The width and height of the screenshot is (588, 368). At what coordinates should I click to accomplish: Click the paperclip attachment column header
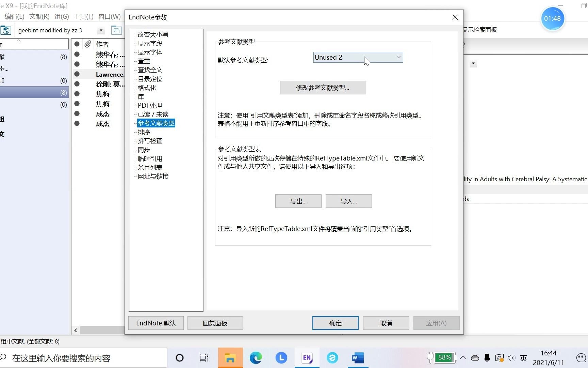click(x=88, y=44)
